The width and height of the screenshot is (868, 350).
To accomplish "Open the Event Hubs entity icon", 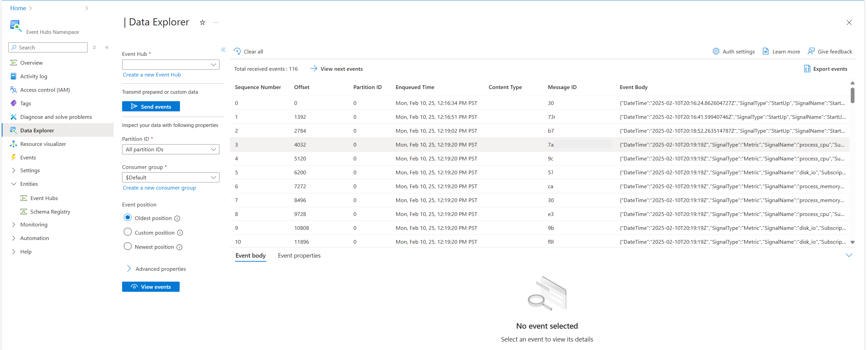I will pyautogui.click(x=24, y=198).
